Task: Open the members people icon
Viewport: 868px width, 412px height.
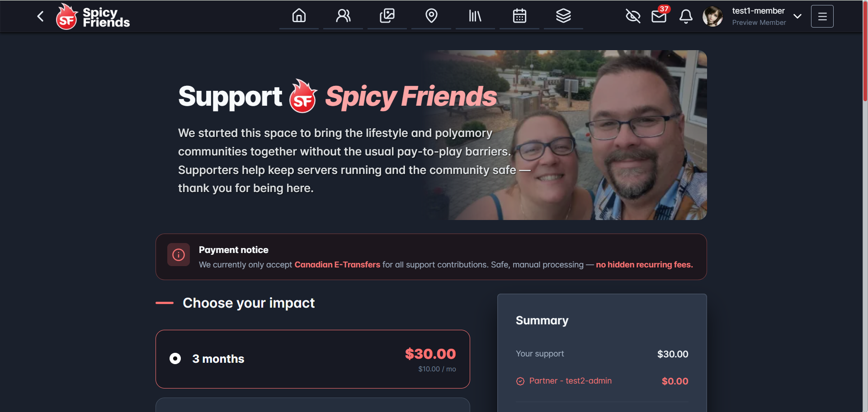Action: point(343,16)
